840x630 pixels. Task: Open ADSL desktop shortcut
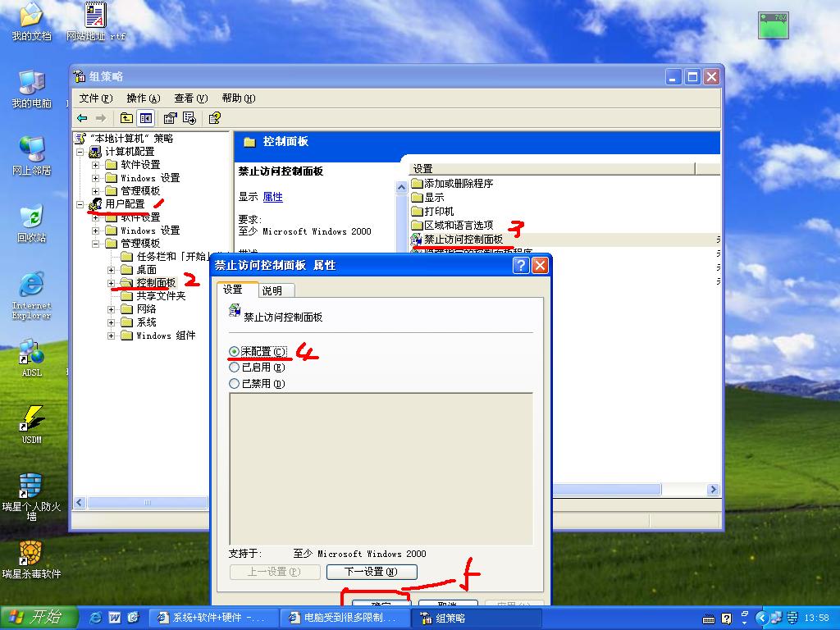(x=32, y=358)
